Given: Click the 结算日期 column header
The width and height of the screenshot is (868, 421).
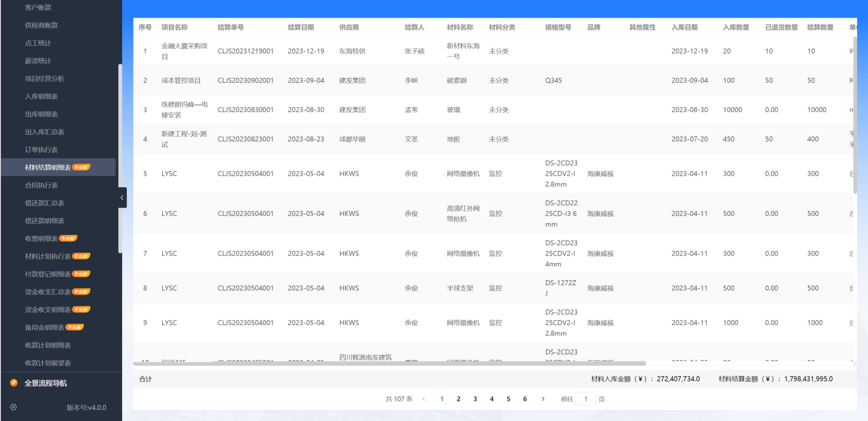Looking at the screenshot, I should [x=300, y=28].
